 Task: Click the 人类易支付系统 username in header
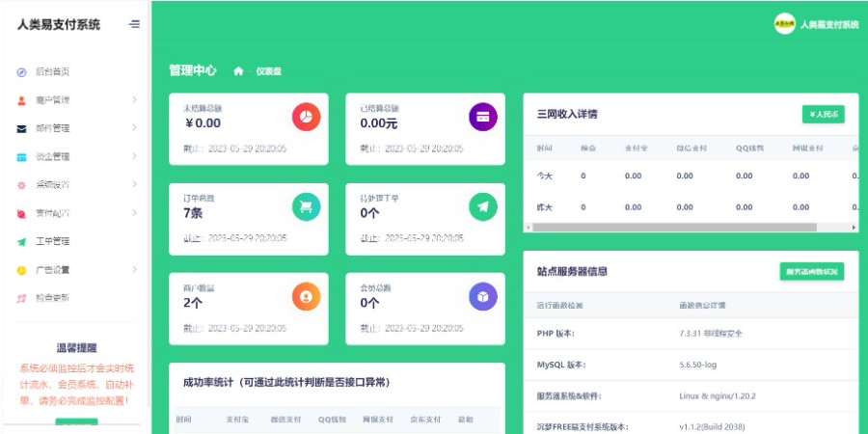[829, 24]
